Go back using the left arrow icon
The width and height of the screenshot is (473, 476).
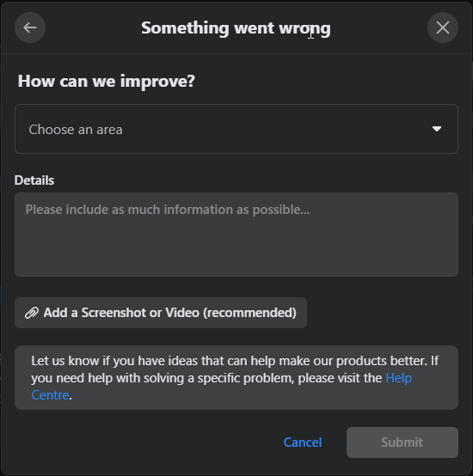pyautogui.click(x=30, y=27)
